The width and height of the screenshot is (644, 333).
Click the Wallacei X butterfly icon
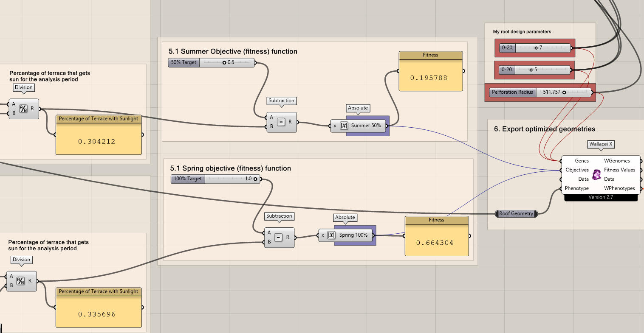tap(596, 175)
